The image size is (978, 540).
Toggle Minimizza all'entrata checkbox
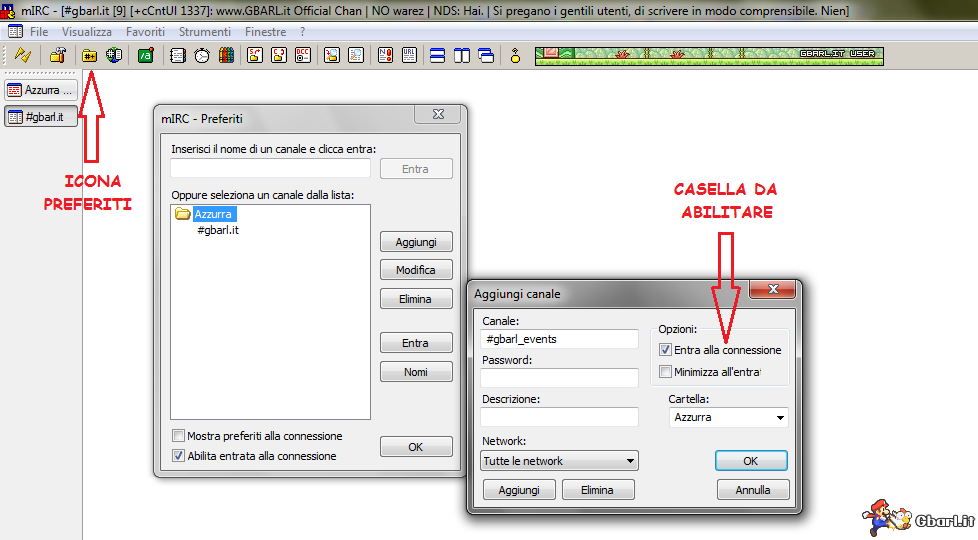click(665, 372)
